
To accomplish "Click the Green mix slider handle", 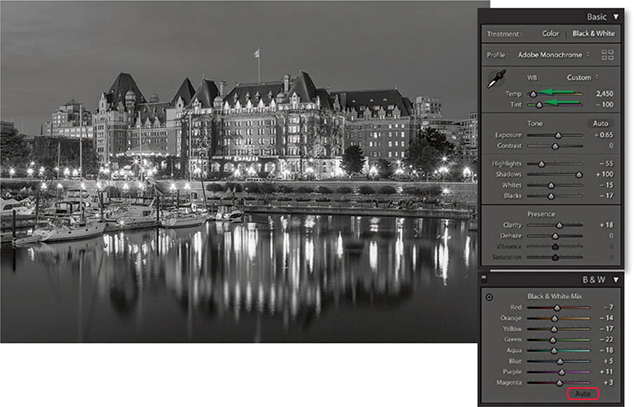I will 553,340.
